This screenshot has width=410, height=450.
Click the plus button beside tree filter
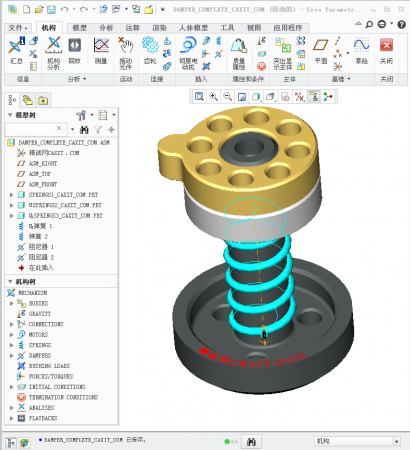111,129
